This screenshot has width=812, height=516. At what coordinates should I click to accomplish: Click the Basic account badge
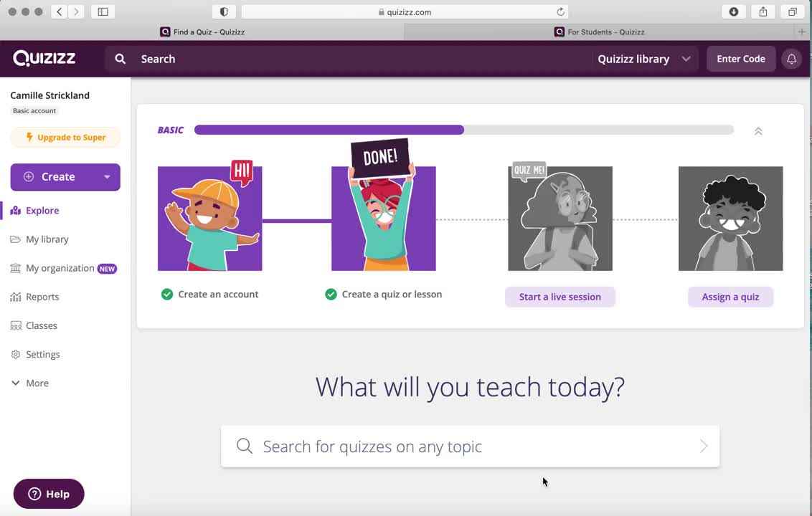34,111
